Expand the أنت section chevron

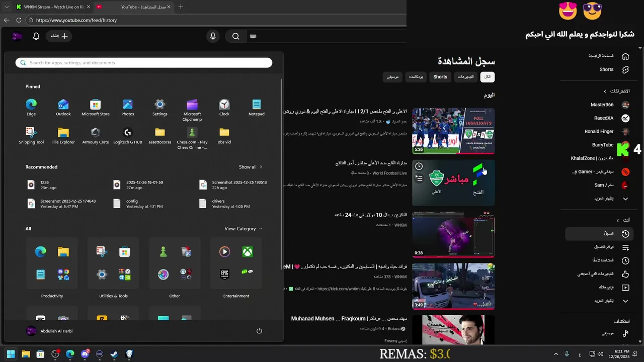coord(618,220)
